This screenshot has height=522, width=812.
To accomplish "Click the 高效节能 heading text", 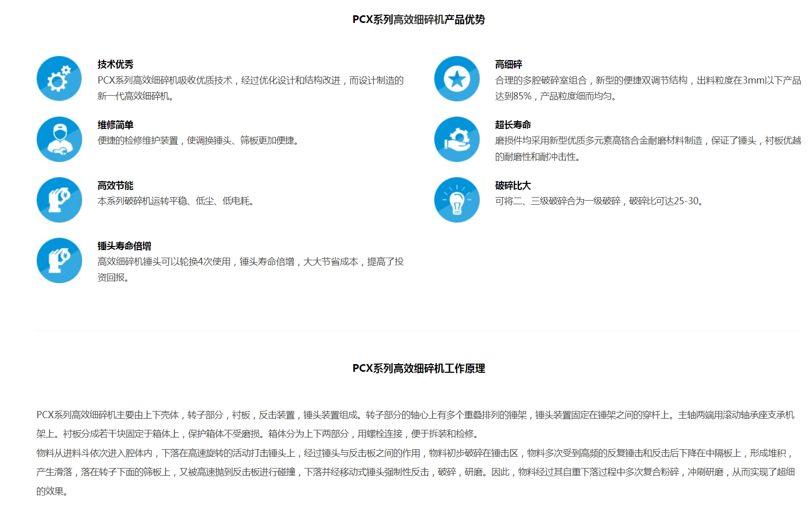I will 116,186.
